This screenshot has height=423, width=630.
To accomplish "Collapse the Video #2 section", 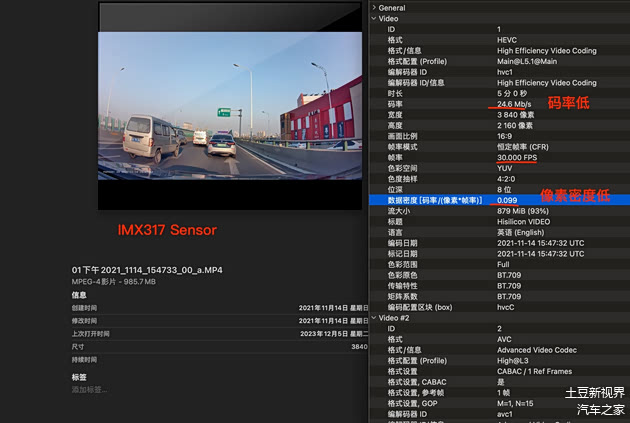I will (x=374, y=317).
